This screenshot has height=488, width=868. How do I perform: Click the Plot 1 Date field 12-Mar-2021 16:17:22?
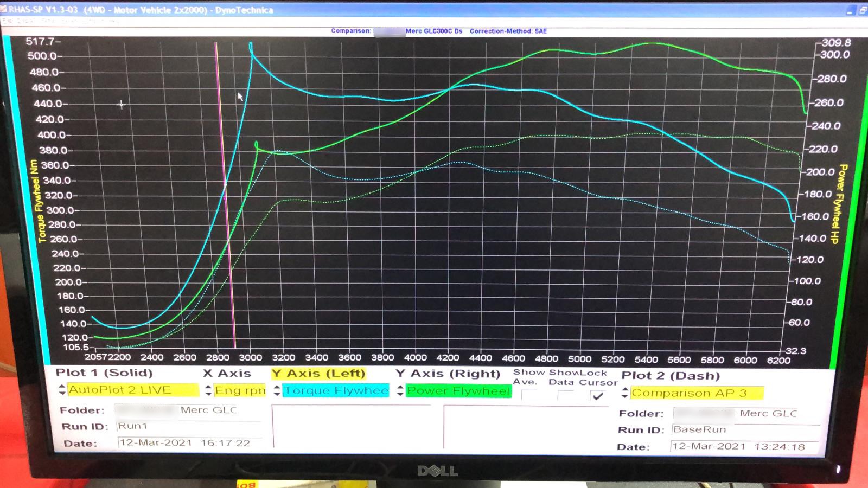click(190, 443)
